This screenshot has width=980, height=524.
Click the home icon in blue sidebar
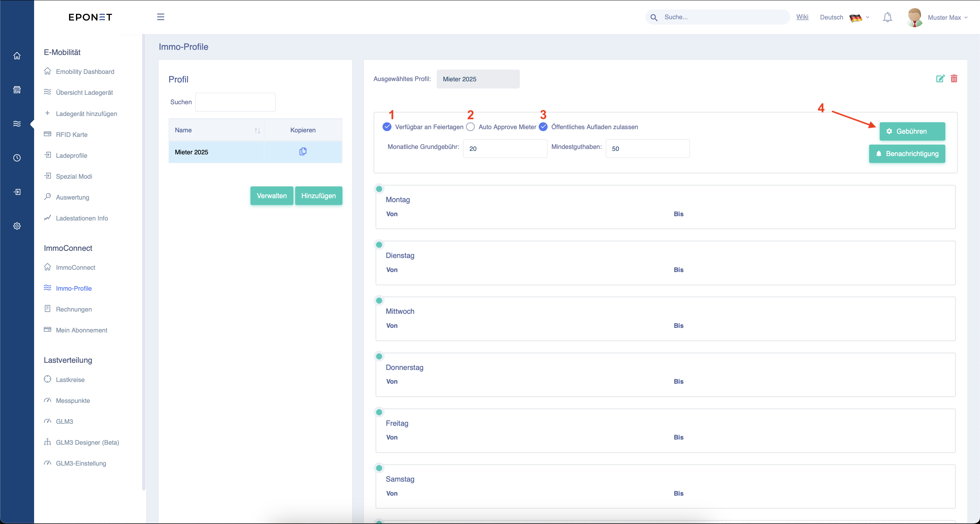tap(17, 56)
